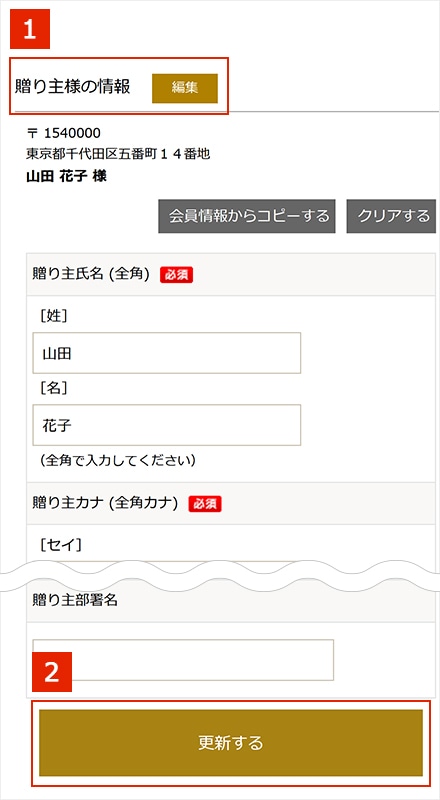Click the 編集 button beside 贈り主様の情報
The width and height of the screenshot is (440, 800).
click(x=185, y=88)
